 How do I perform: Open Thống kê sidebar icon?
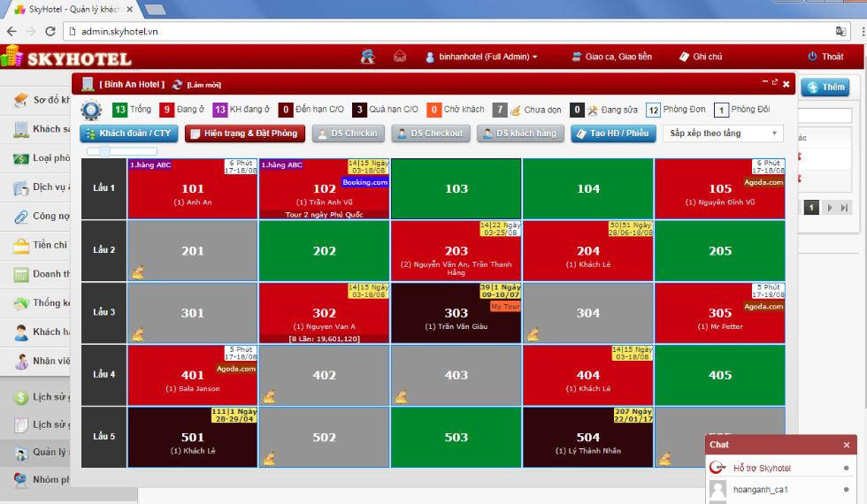(21, 303)
